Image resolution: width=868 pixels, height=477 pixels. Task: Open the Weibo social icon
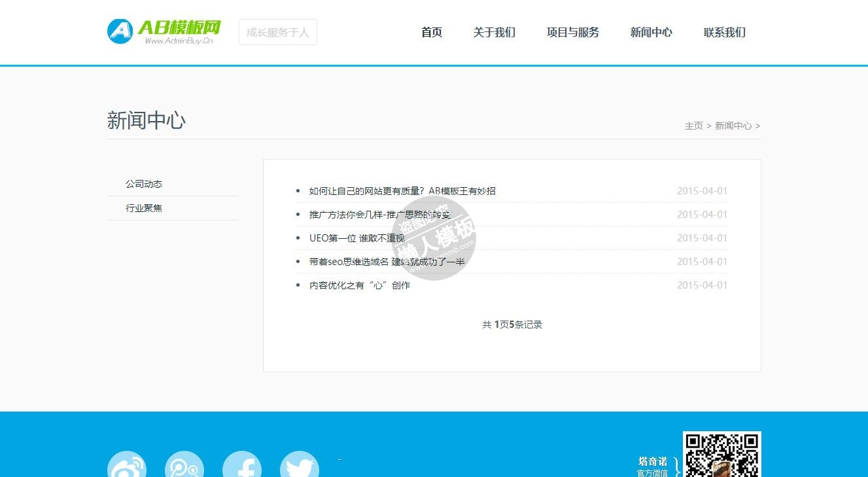coord(127,464)
